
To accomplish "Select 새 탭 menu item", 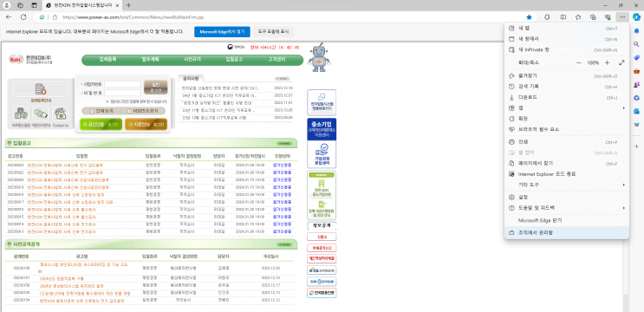I will [x=566, y=29].
